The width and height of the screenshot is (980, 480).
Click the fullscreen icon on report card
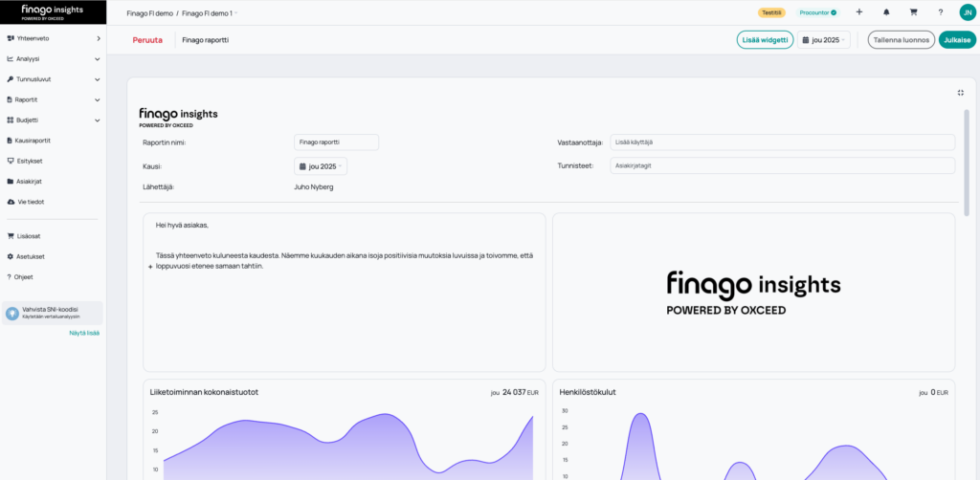tap(961, 93)
